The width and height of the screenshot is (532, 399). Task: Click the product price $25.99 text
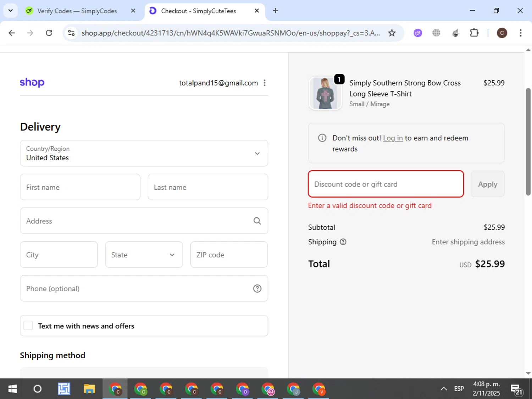click(494, 83)
